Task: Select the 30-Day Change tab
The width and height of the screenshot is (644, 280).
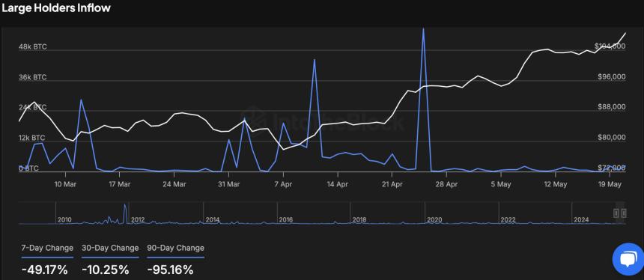Action: [110, 248]
